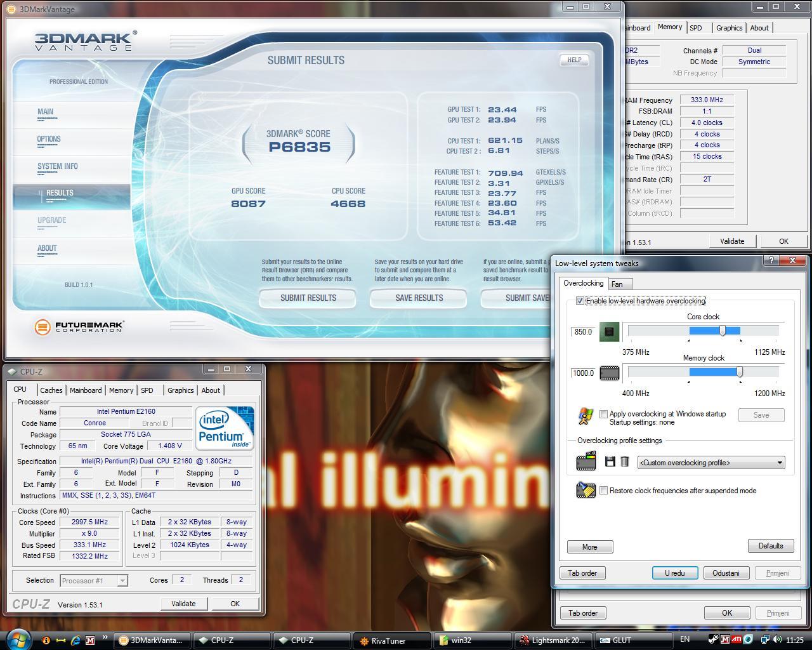Image resolution: width=812 pixels, height=650 pixels.
Task: Switch to GLUT taskbar button
Action: (634, 640)
